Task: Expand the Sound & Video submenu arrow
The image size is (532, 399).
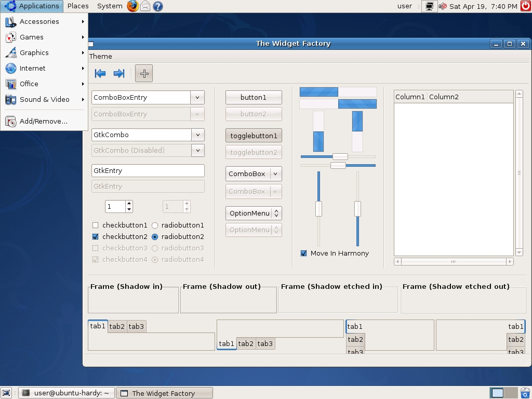Action: (x=83, y=100)
